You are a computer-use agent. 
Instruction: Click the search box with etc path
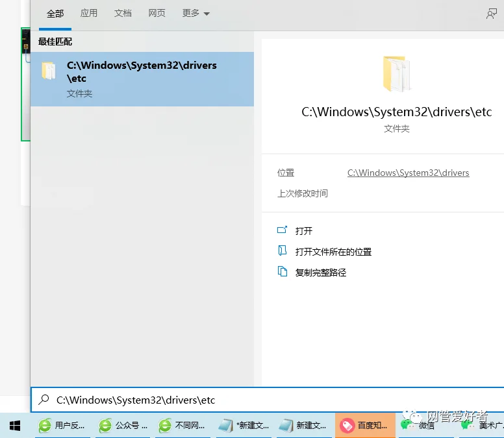268,400
